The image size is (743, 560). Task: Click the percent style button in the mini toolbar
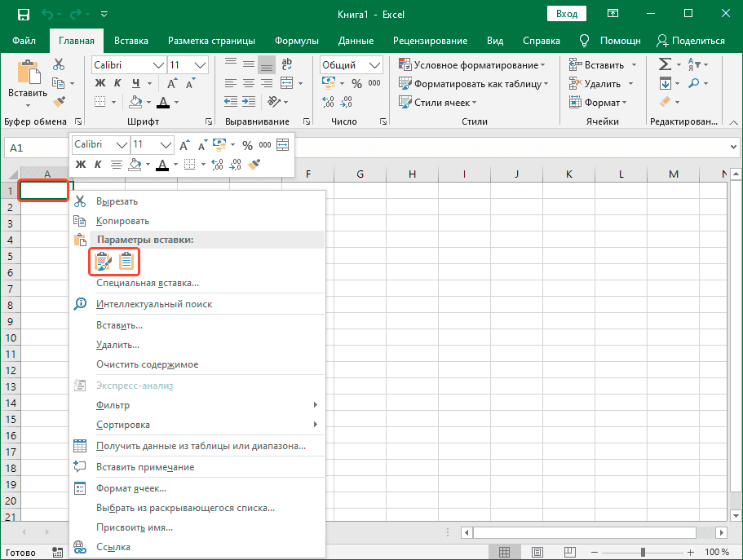tap(247, 145)
